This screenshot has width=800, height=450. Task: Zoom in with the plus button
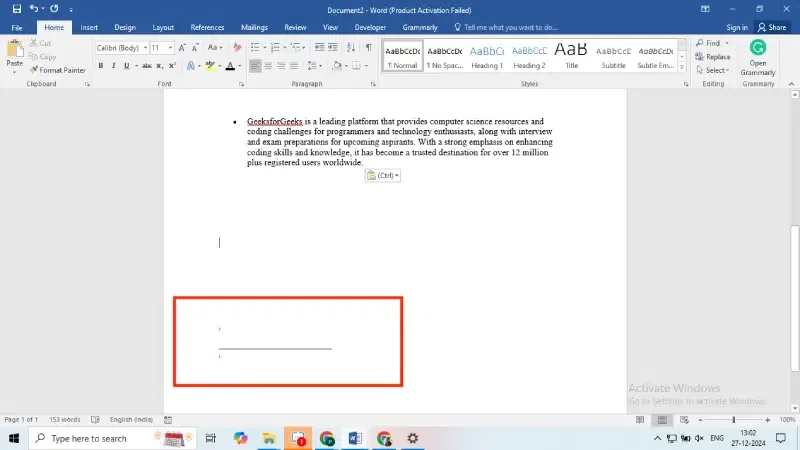[768, 419]
